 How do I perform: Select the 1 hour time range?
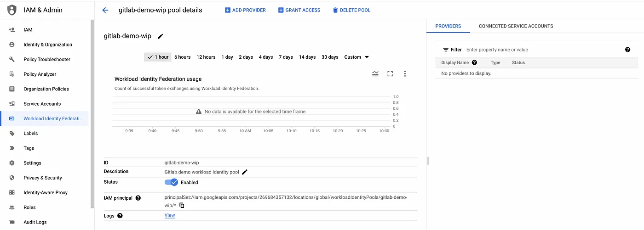click(158, 57)
